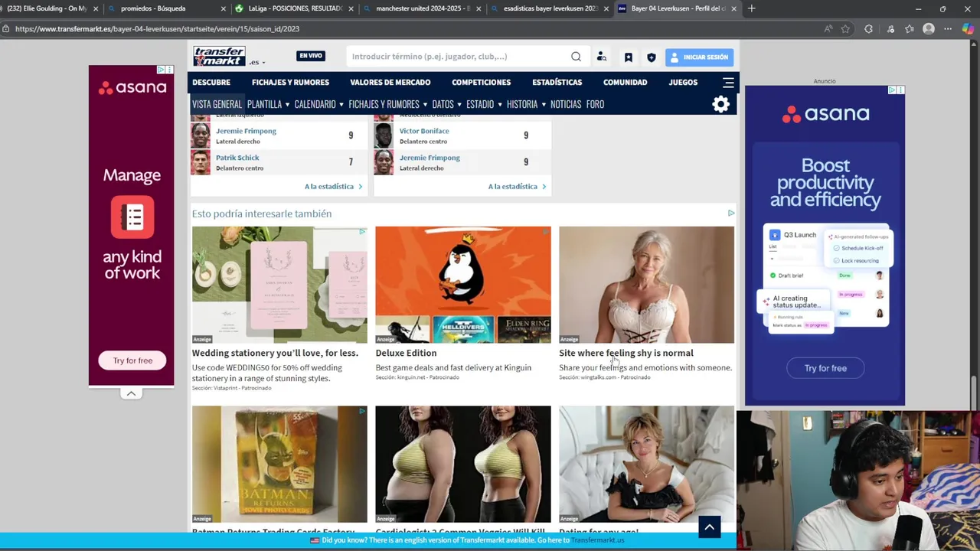Click the scroll-to-top arrow button
Image resolution: width=980 pixels, height=551 pixels.
(x=709, y=527)
